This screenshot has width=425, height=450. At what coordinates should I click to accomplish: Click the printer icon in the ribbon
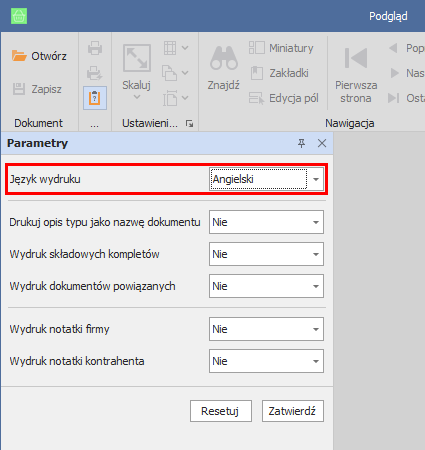pos(95,48)
